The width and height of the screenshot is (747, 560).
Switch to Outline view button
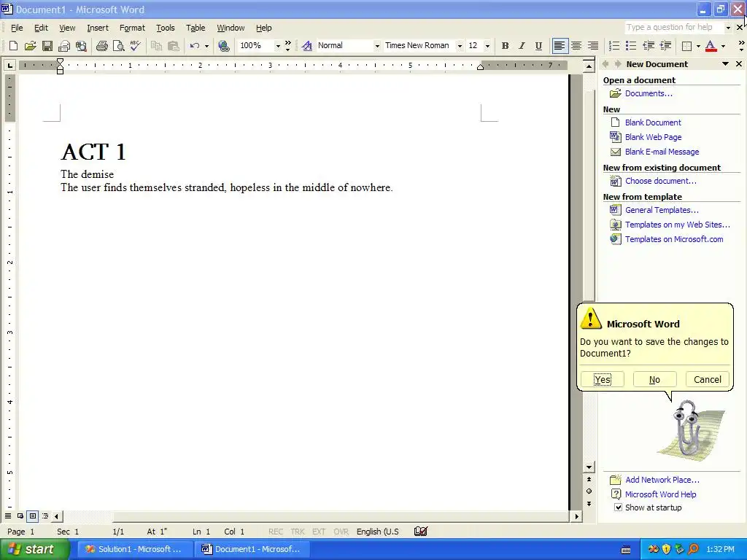[x=44, y=516]
